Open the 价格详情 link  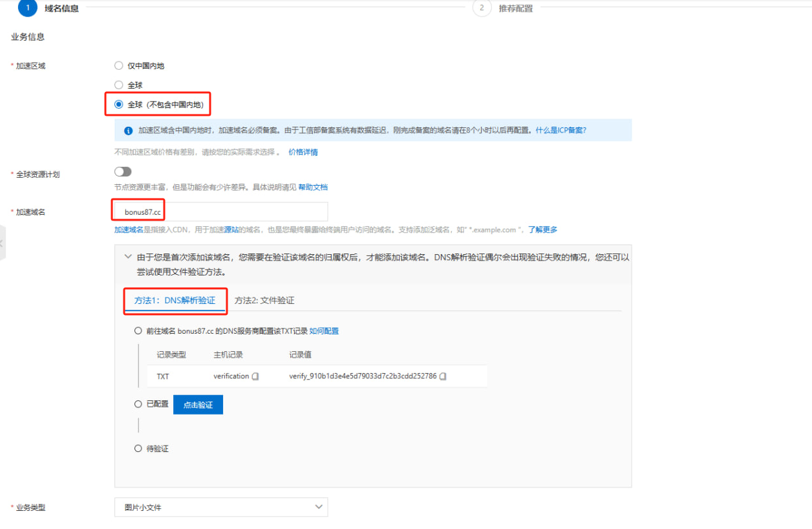(x=303, y=153)
